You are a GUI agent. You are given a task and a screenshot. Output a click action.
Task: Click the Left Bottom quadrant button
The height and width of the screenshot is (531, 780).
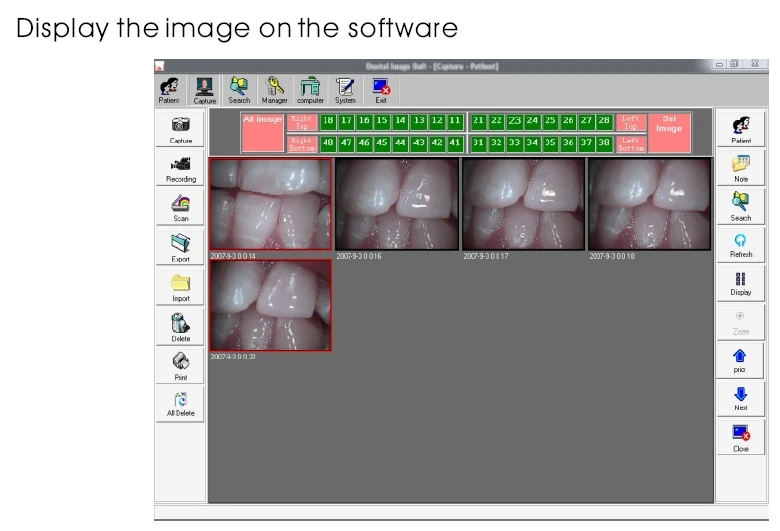[x=631, y=144]
